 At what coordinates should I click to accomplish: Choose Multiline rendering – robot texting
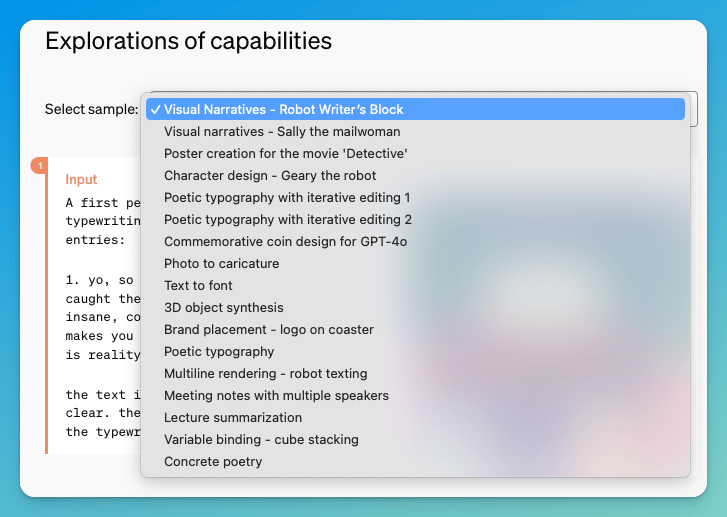point(415,374)
